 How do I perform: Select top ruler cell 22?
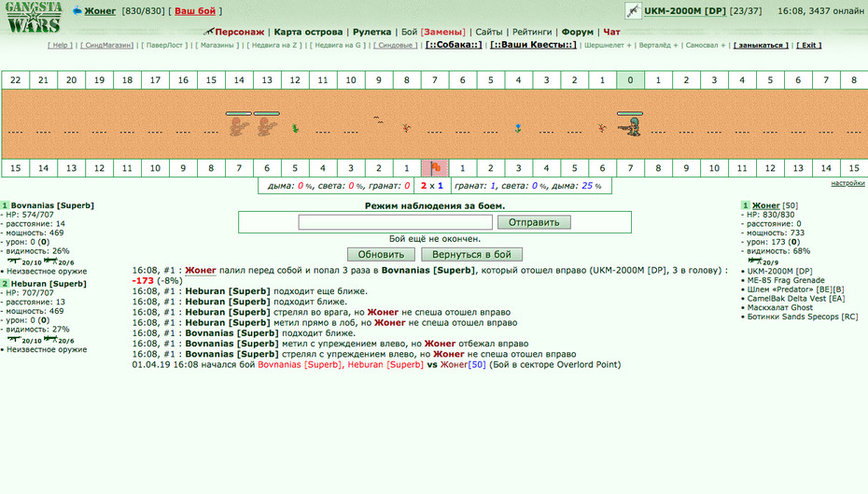[16, 79]
